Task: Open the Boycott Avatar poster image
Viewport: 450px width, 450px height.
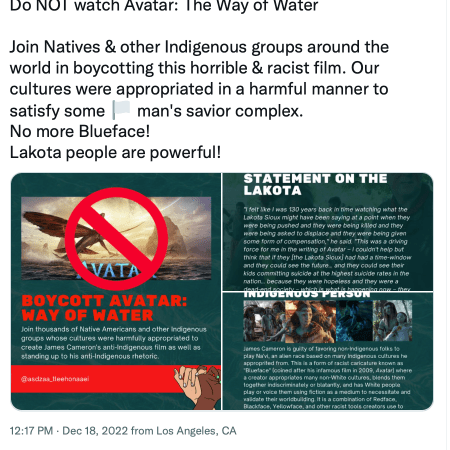Action: pos(116,291)
